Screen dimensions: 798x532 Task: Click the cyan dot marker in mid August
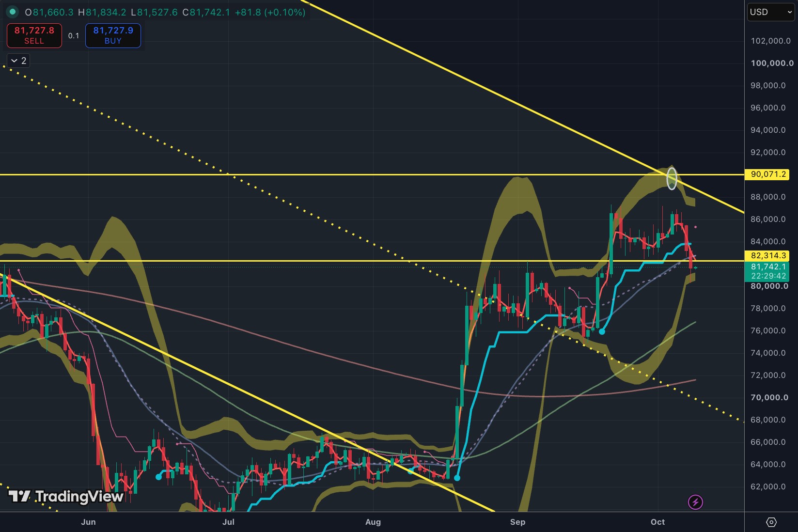pyautogui.click(x=457, y=478)
